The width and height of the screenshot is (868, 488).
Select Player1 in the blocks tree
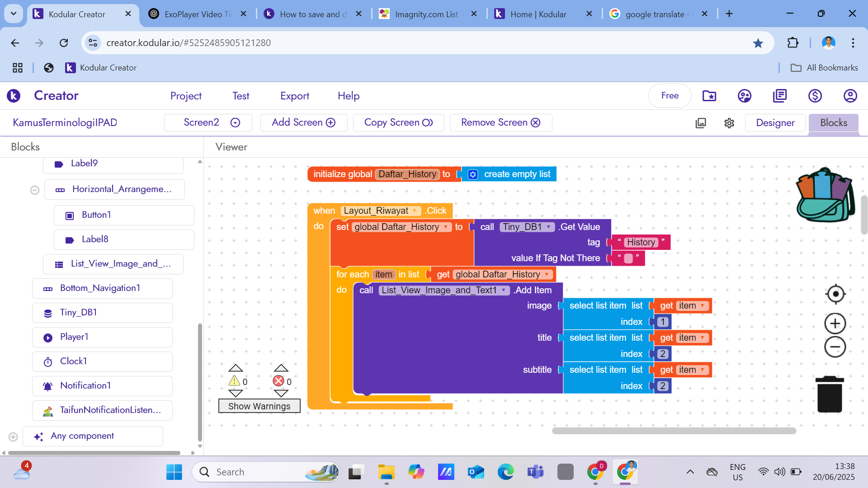tap(102, 337)
